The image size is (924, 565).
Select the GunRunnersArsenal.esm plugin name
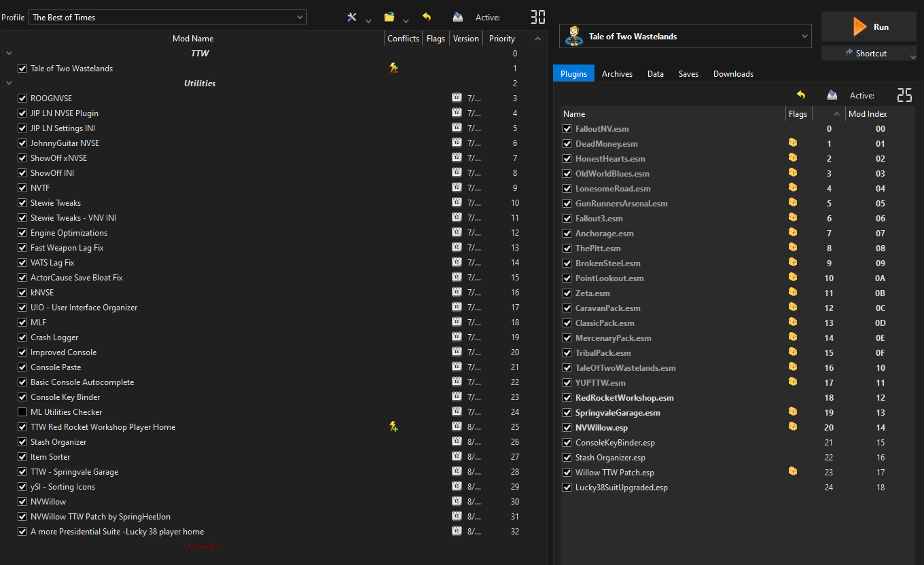pyautogui.click(x=622, y=204)
